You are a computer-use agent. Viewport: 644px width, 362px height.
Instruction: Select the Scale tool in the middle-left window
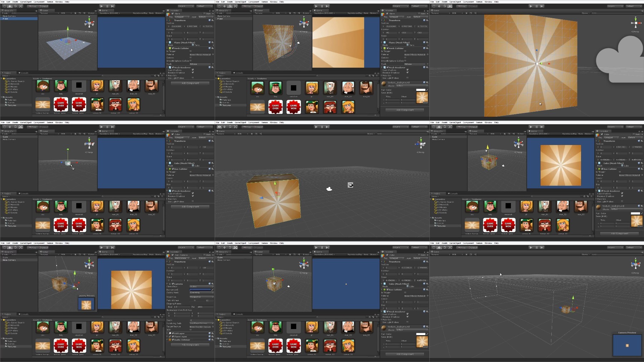tap(21, 127)
